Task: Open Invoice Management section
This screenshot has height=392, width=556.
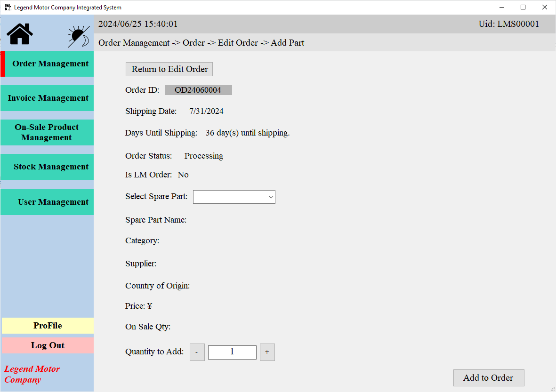Action: (x=47, y=98)
